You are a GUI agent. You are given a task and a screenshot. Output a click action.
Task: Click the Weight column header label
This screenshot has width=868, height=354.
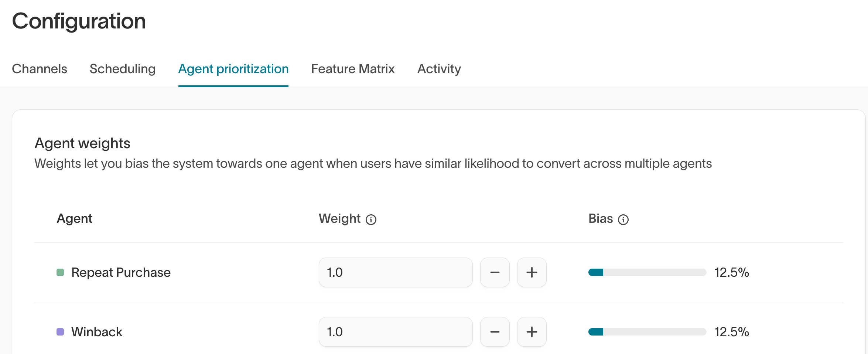(x=339, y=218)
